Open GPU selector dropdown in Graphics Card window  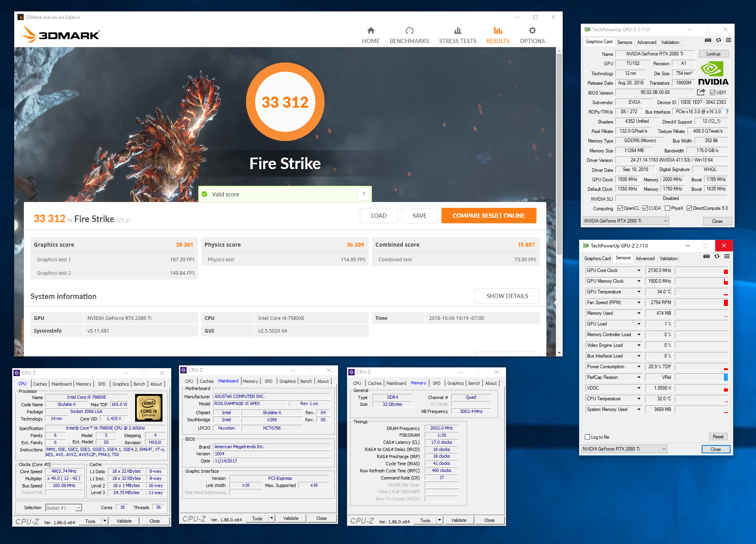click(x=626, y=221)
